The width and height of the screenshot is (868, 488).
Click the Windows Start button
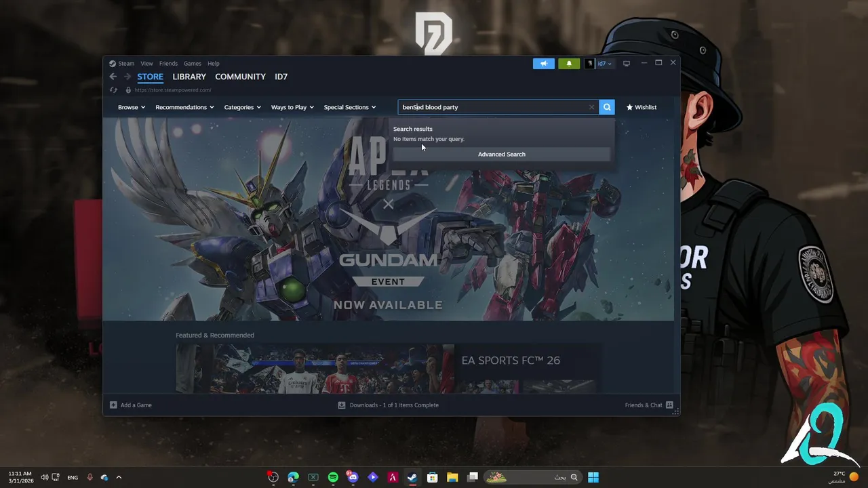(x=593, y=477)
